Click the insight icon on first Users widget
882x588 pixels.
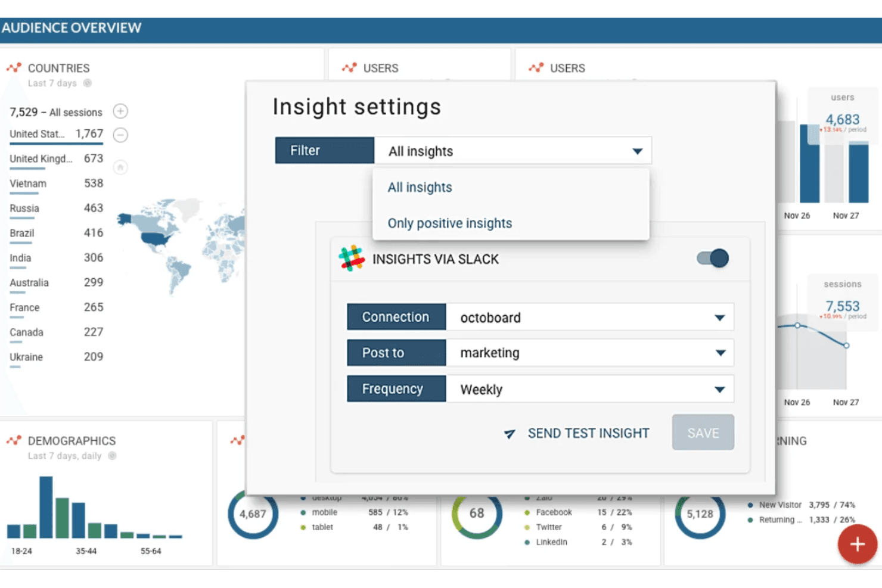[349, 68]
